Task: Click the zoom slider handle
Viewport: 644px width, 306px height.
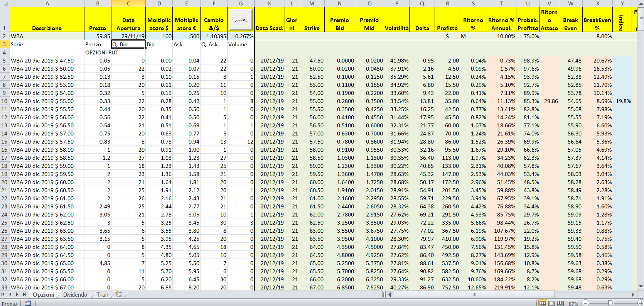Action: tap(610, 303)
